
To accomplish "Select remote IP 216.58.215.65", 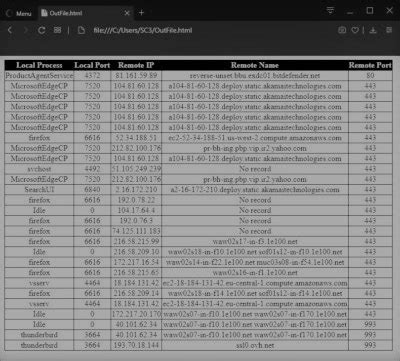I will (x=136, y=273).
